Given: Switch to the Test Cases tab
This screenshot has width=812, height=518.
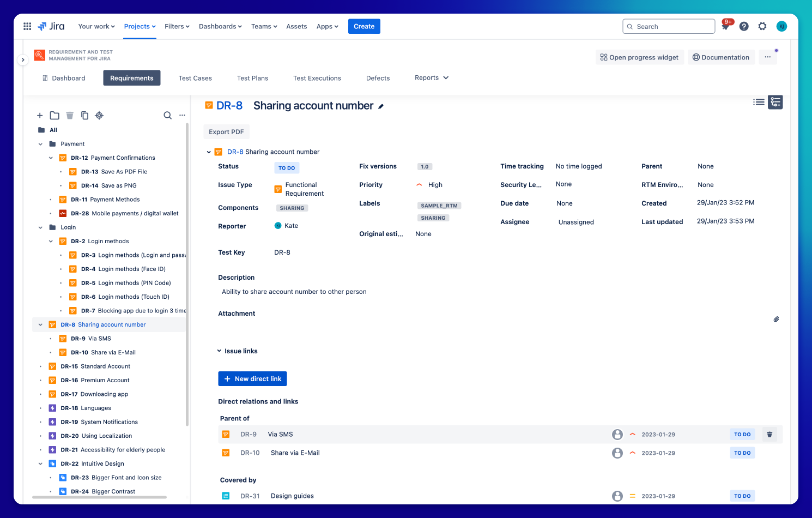Looking at the screenshot, I should [195, 78].
